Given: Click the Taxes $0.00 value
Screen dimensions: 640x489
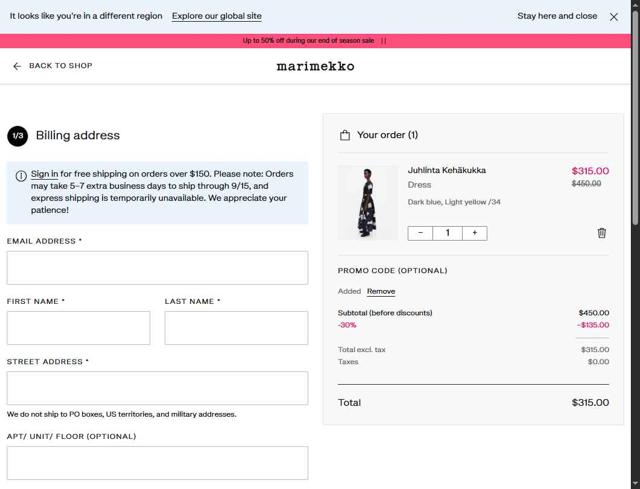Looking at the screenshot, I should (598, 362).
